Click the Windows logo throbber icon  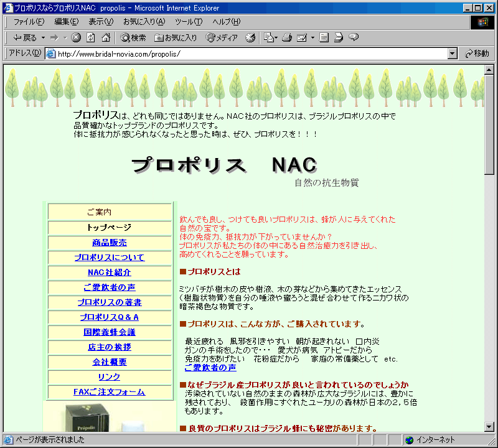point(482,22)
